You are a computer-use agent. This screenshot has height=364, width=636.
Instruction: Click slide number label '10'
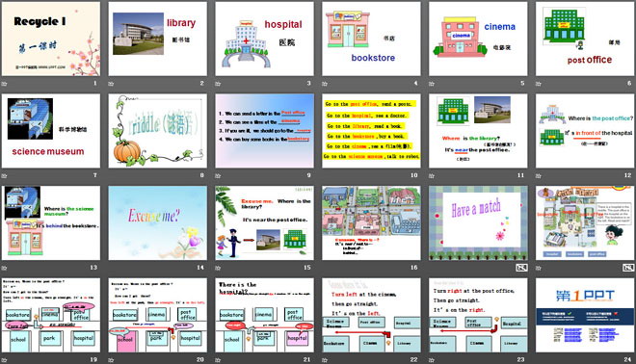(413, 175)
